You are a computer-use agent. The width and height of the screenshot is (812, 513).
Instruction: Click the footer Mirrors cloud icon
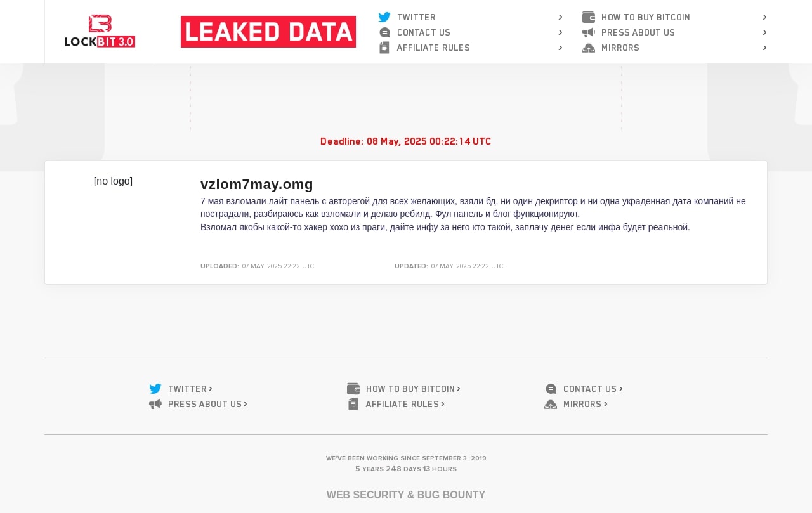(551, 404)
